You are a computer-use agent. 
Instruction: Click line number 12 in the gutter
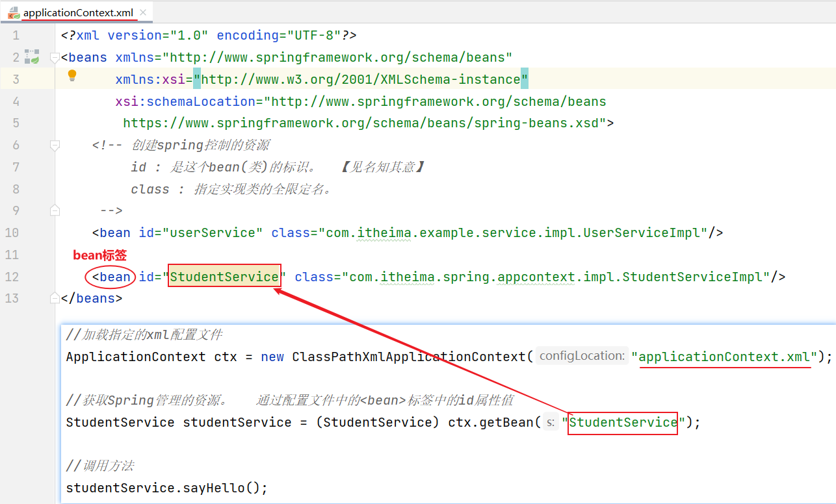point(12,277)
